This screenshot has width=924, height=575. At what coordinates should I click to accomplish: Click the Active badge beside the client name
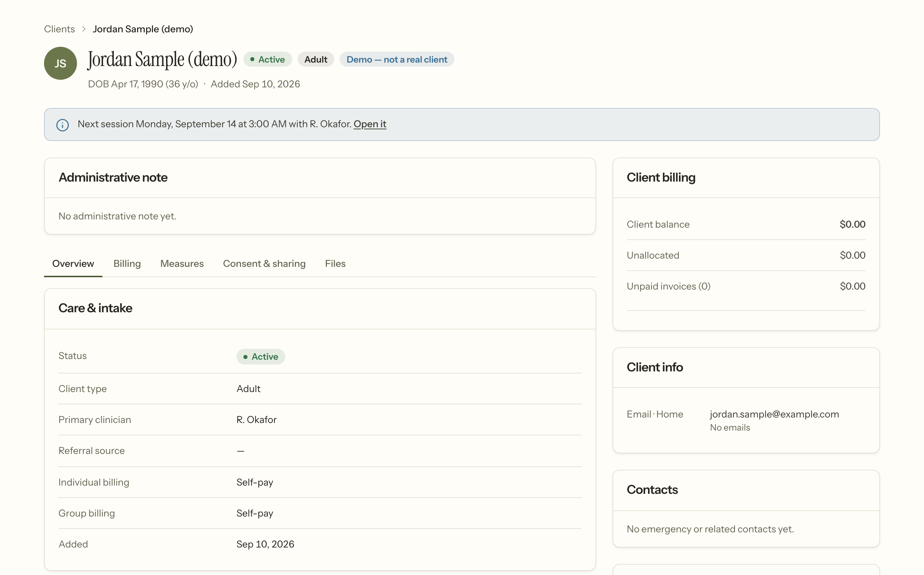click(x=267, y=59)
